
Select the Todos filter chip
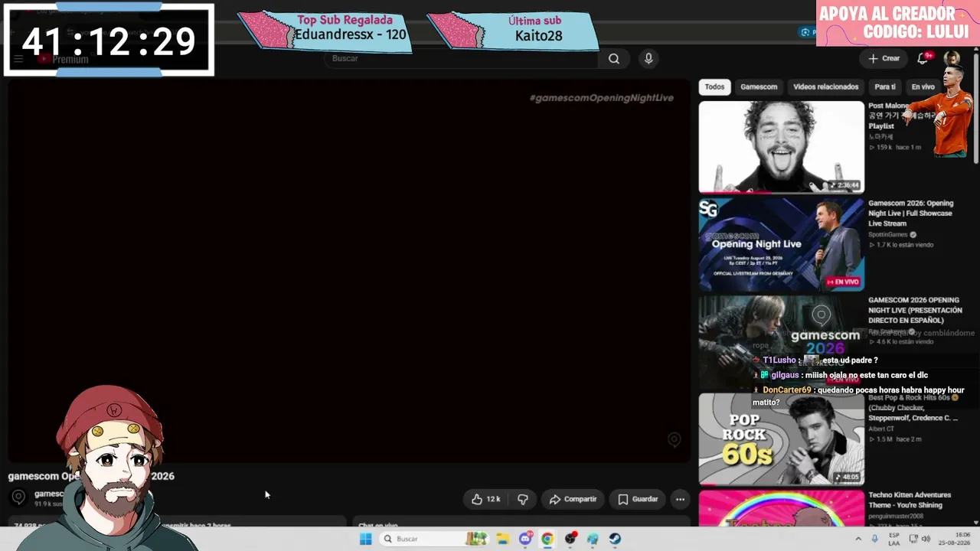point(714,86)
